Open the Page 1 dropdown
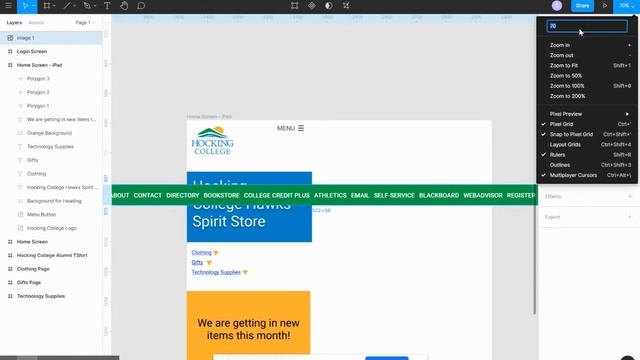The width and height of the screenshot is (640, 360). coord(85,22)
